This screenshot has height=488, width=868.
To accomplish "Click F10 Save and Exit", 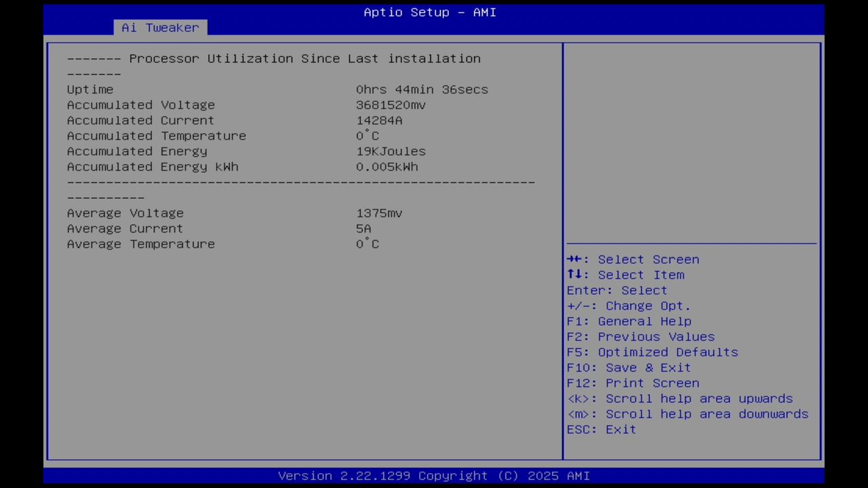I will 648,367.
